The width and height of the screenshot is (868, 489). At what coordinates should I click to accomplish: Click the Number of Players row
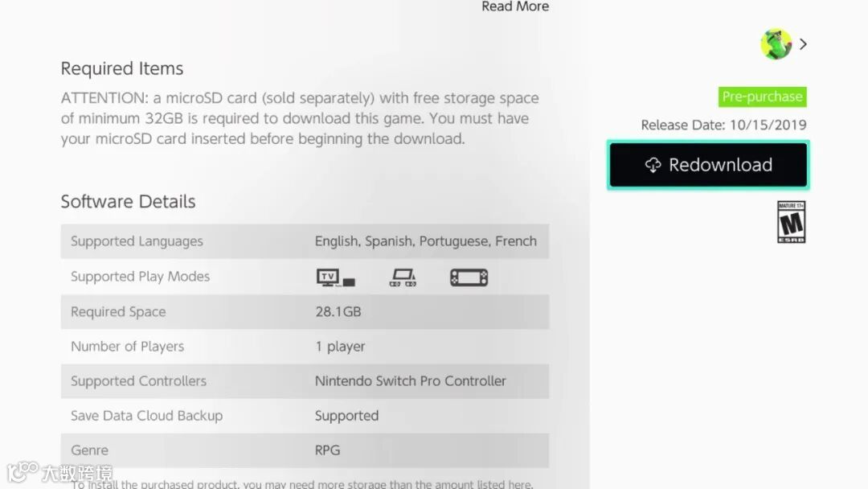point(305,347)
